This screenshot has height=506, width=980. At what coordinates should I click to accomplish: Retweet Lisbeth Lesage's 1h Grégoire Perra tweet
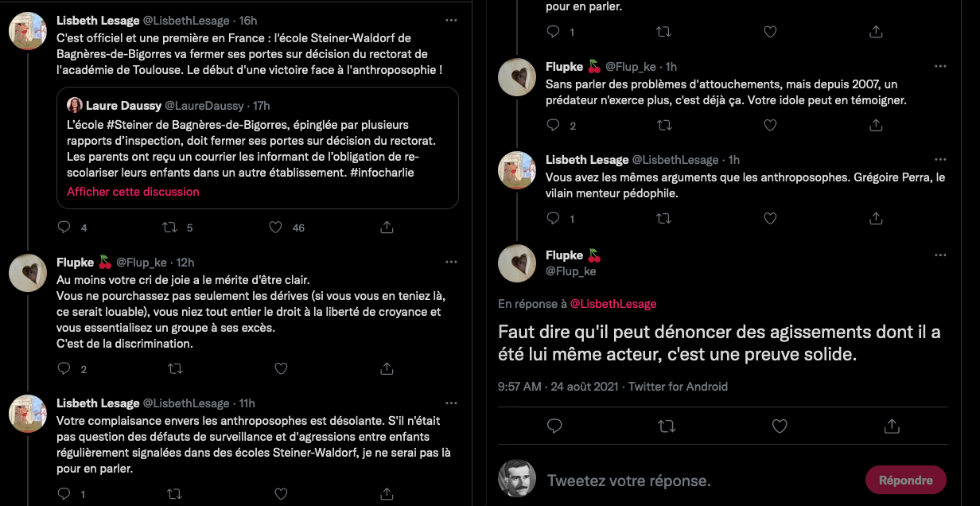(x=663, y=217)
